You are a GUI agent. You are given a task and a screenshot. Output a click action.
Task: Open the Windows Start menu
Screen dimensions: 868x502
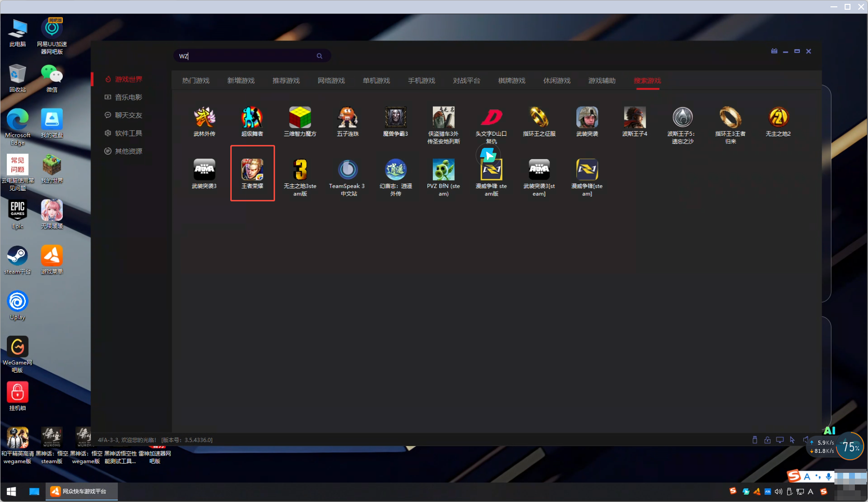point(11,491)
